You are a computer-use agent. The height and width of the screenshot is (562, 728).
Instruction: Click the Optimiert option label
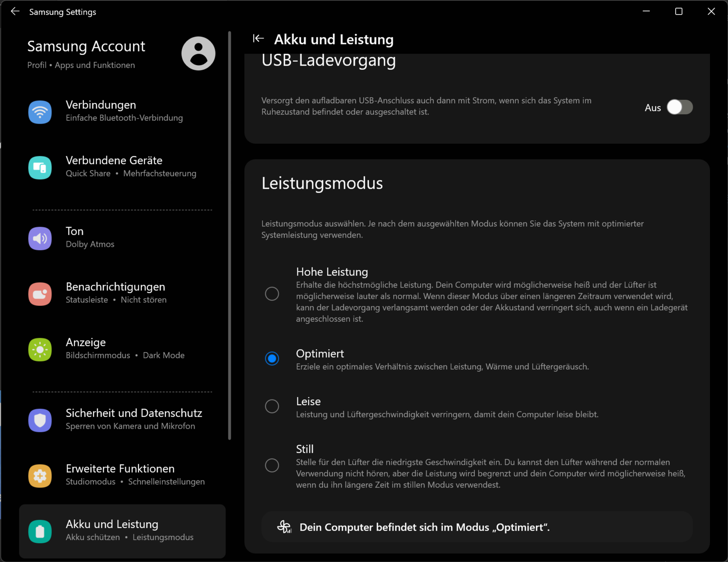coord(320,354)
